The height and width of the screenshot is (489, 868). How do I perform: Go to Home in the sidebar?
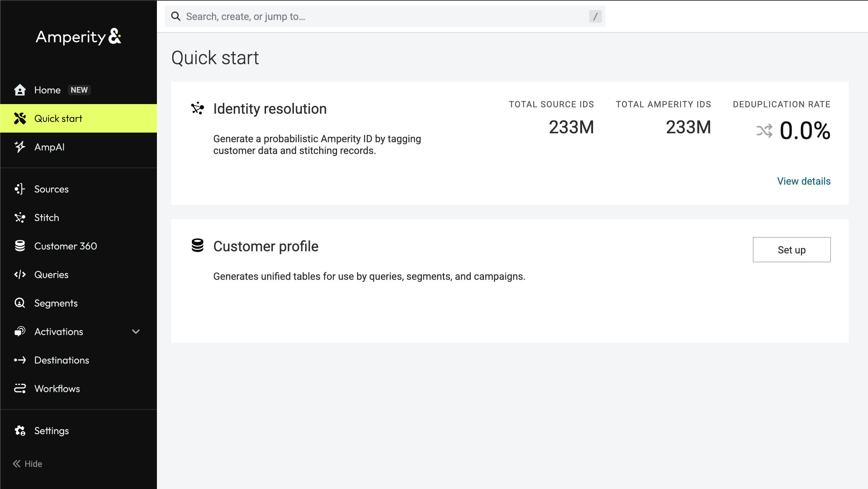pyautogui.click(x=78, y=90)
